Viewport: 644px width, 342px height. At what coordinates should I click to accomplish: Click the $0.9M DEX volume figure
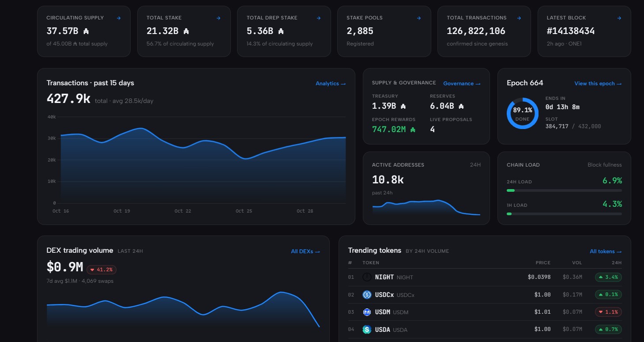65,267
